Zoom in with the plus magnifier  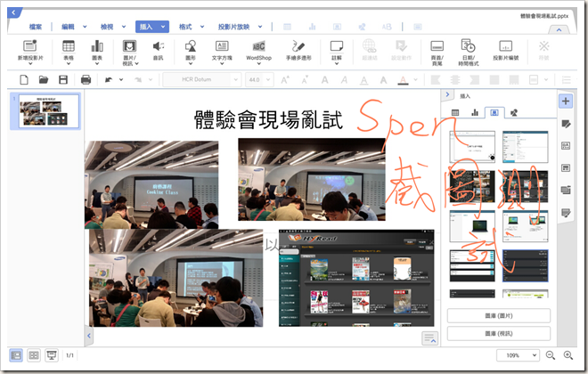[568, 355]
